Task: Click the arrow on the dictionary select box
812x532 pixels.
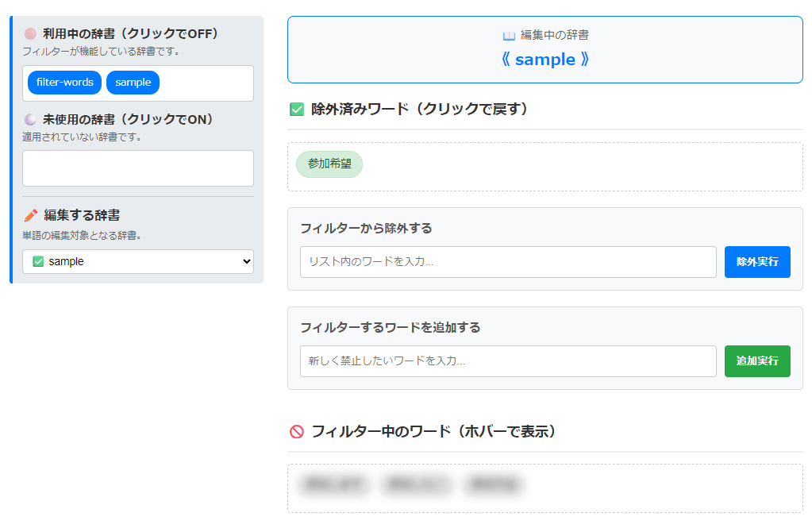Action: (x=244, y=261)
